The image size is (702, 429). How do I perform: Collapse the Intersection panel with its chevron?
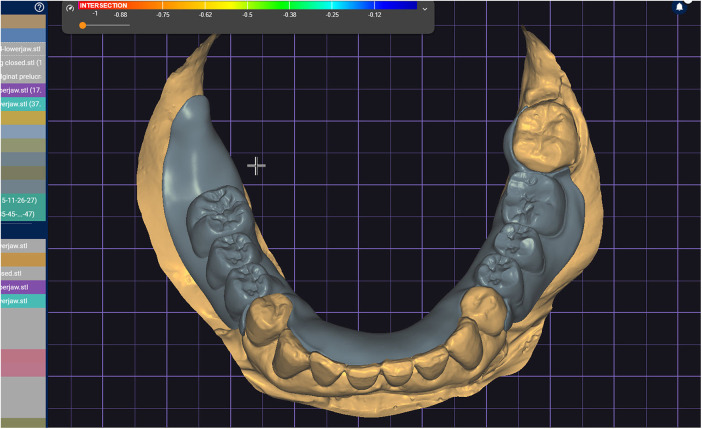[425, 9]
